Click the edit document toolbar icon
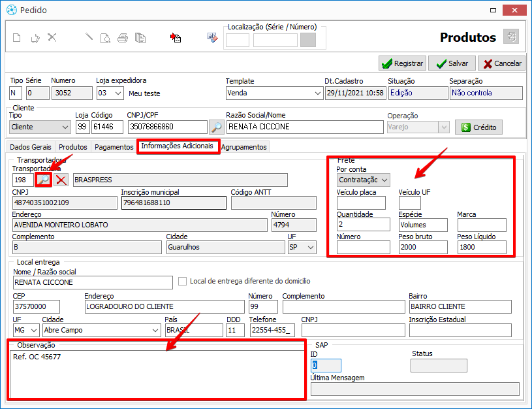Screen dimensions: 532x409 (35, 38)
